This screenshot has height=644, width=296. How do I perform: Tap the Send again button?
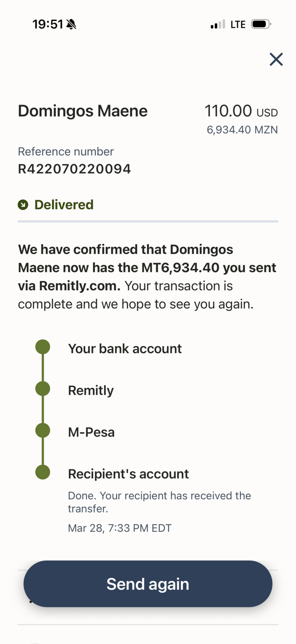click(x=148, y=584)
